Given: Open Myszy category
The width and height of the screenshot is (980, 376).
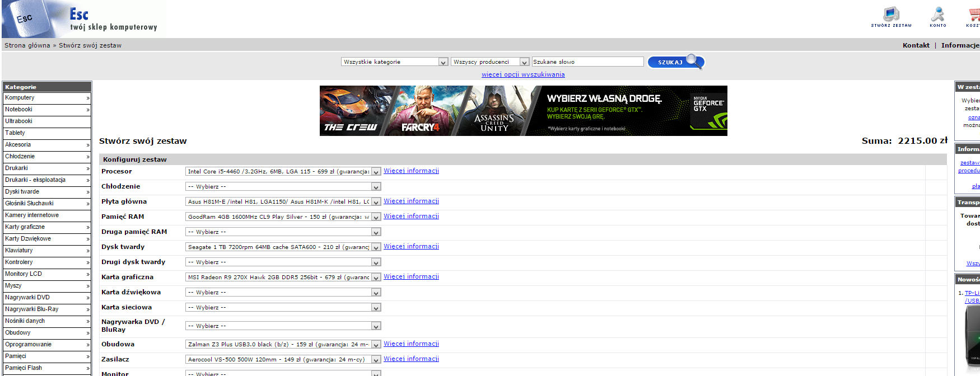Looking at the screenshot, I should tap(47, 286).
